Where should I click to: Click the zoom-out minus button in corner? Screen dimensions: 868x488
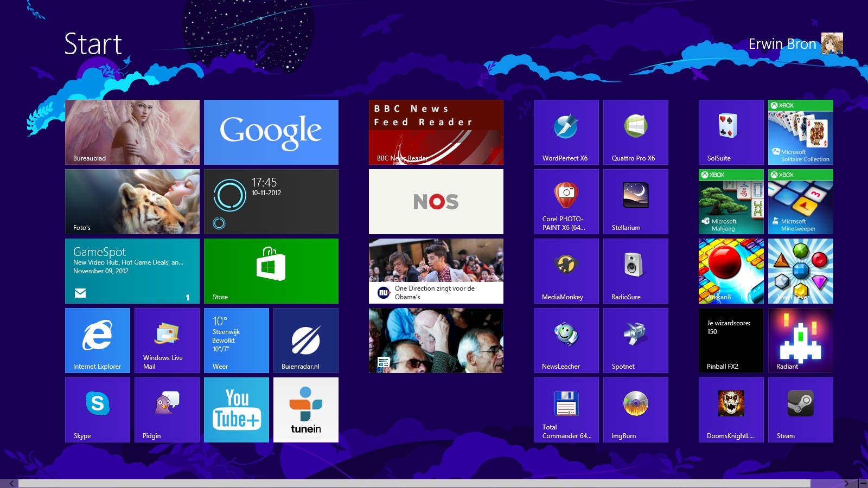[x=863, y=483]
